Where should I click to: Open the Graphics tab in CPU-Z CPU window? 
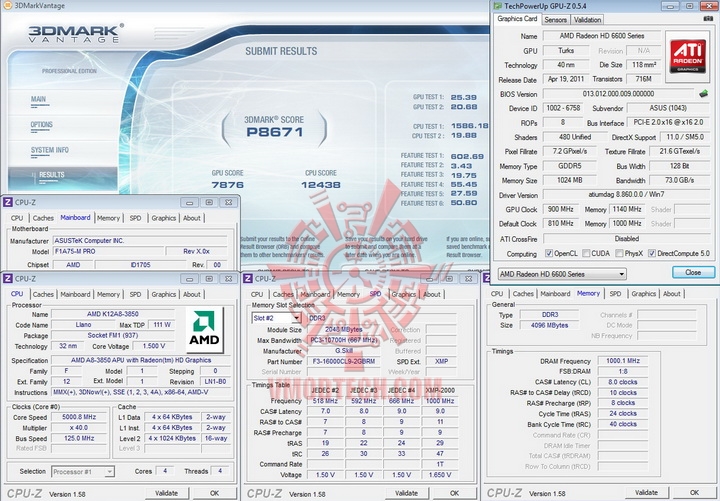pyautogui.click(x=163, y=294)
